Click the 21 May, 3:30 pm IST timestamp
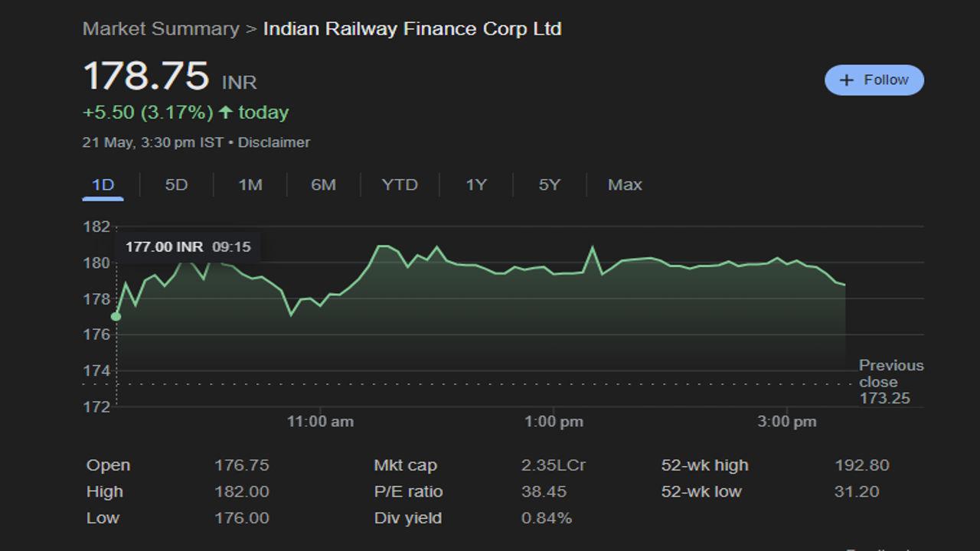980x551 pixels. (x=153, y=142)
